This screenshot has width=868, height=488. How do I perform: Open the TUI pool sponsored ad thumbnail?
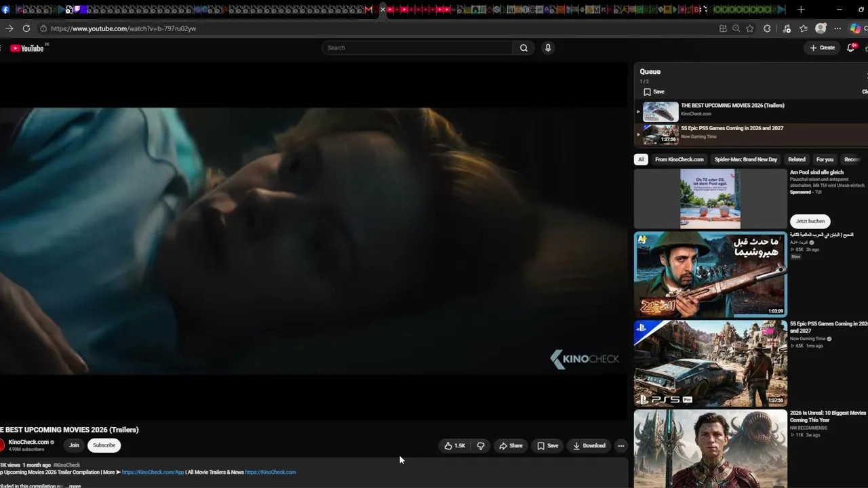(x=710, y=199)
